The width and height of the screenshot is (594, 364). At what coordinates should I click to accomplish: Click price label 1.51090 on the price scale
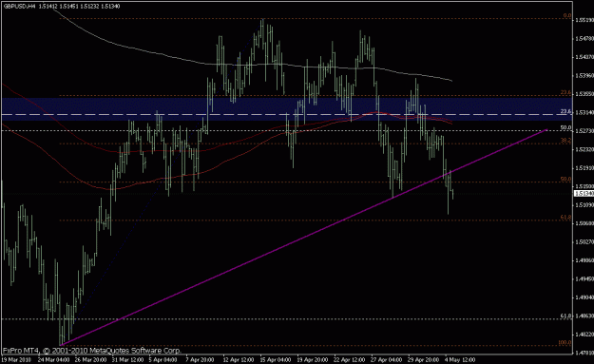(x=584, y=205)
